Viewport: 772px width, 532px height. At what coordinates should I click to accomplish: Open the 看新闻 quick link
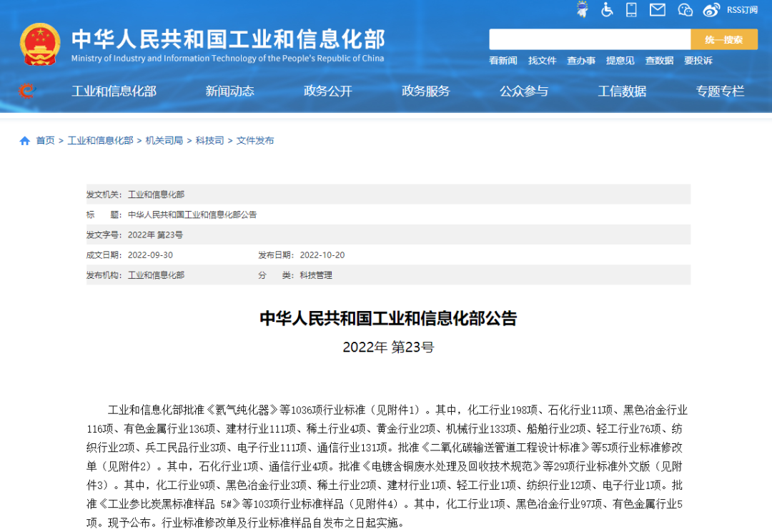(x=503, y=61)
